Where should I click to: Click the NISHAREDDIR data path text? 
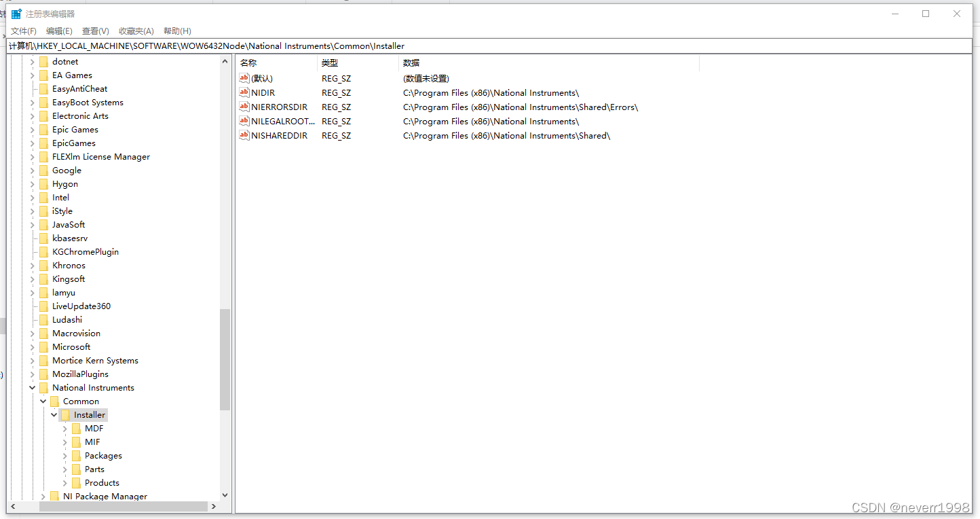[506, 135]
